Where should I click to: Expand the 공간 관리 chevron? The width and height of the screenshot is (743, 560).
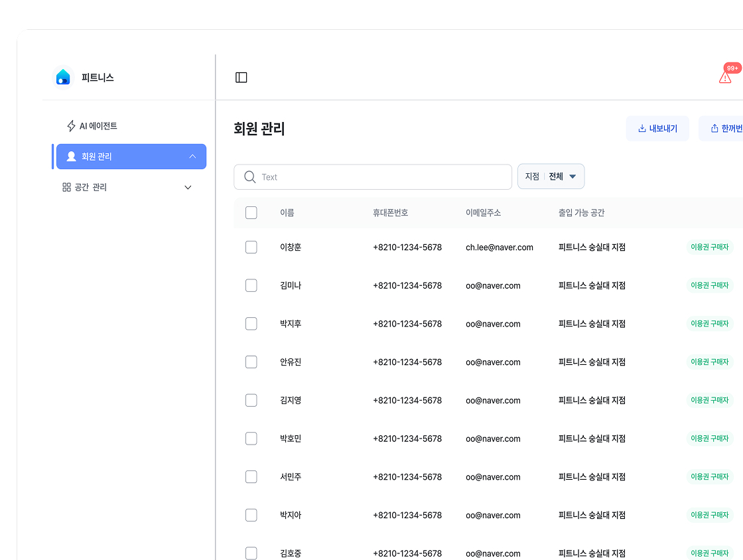(188, 188)
